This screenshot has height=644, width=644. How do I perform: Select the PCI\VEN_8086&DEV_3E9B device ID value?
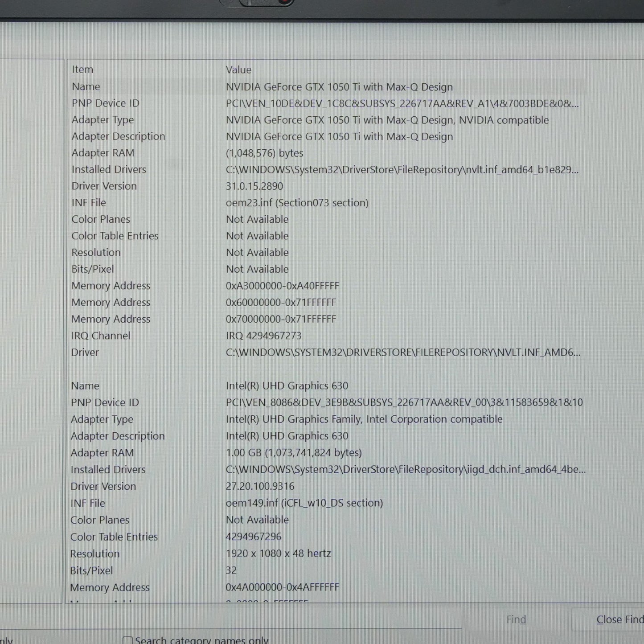[404, 403]
